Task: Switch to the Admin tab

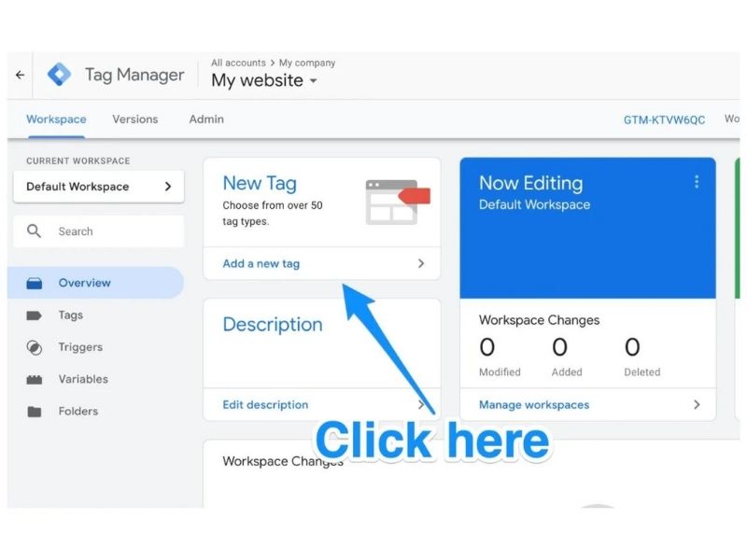Action: [x=206, y=119]
